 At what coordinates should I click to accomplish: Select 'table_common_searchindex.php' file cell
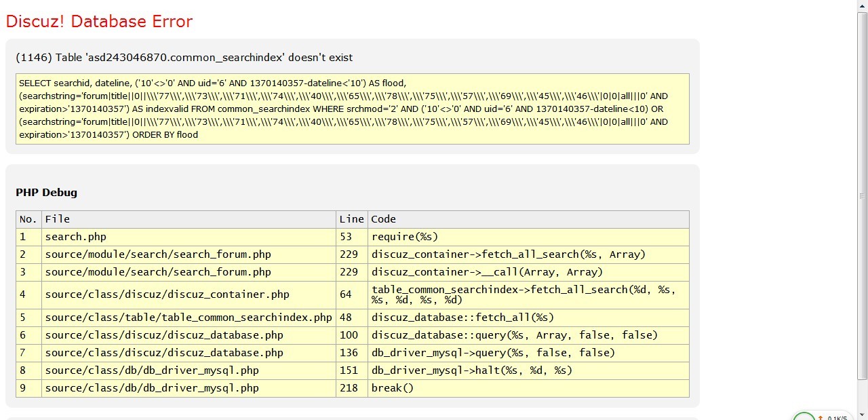189,318
